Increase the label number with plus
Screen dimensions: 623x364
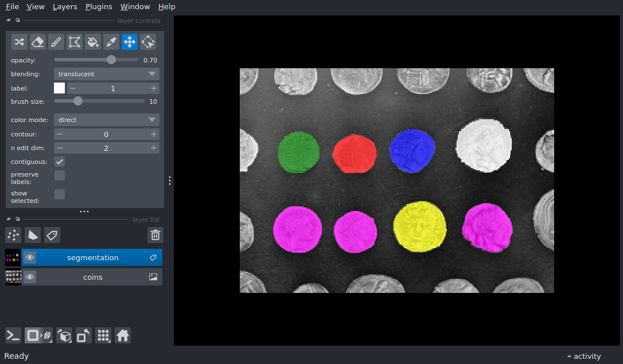pyautogui.click(x=153, y=88)
